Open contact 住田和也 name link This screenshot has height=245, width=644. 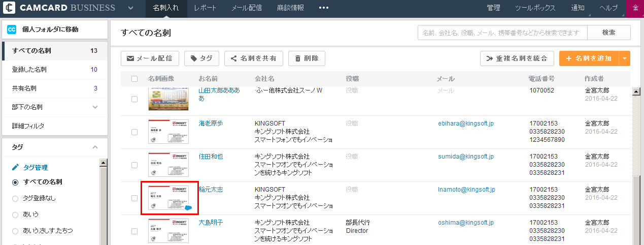[211, 157]
